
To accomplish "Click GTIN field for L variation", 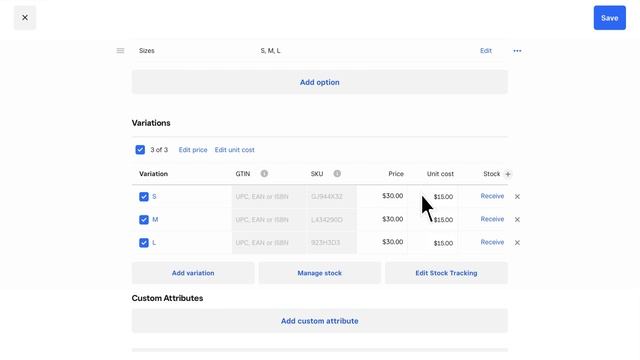I will click(x=268, y=242).
